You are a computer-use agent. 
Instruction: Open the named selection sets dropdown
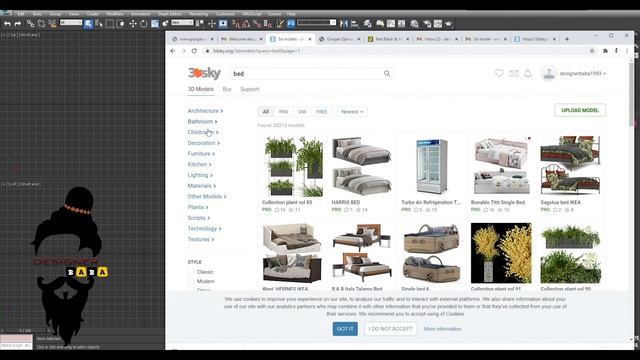pos(316,22)
